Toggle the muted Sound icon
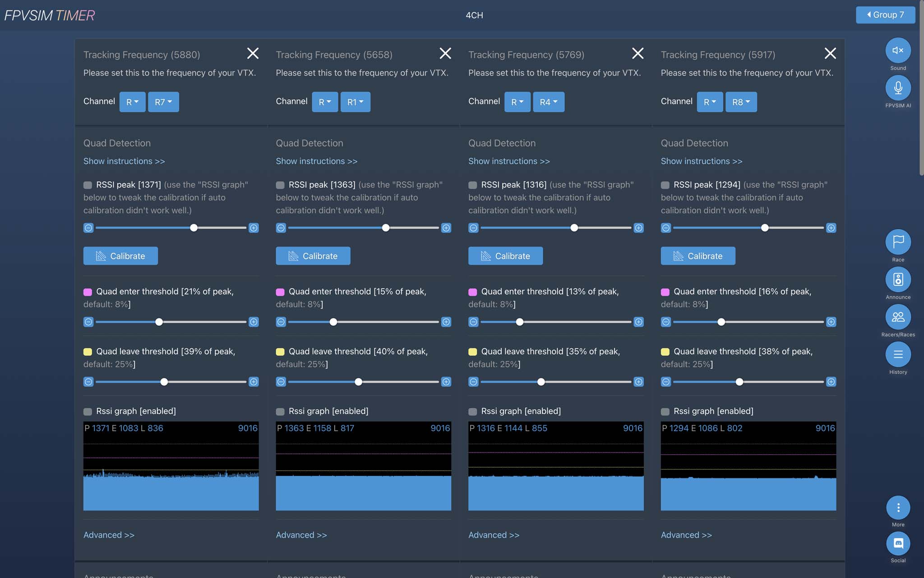Screen dimensions: 924x578 coord(898,51)
